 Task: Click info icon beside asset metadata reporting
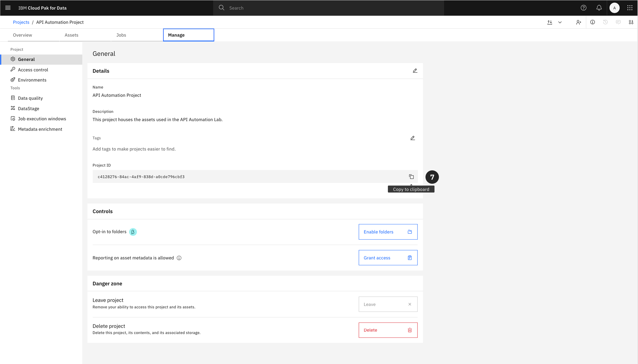(179, 258)
